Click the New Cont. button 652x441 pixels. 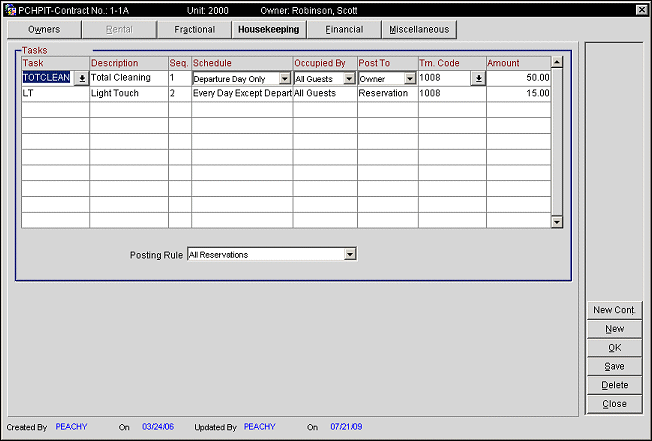pyautogui.click(x=615, y=310)
